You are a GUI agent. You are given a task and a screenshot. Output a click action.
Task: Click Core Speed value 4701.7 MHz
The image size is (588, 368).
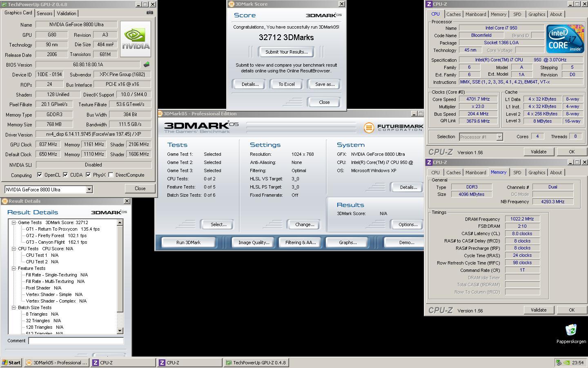(x=478, y=99)
